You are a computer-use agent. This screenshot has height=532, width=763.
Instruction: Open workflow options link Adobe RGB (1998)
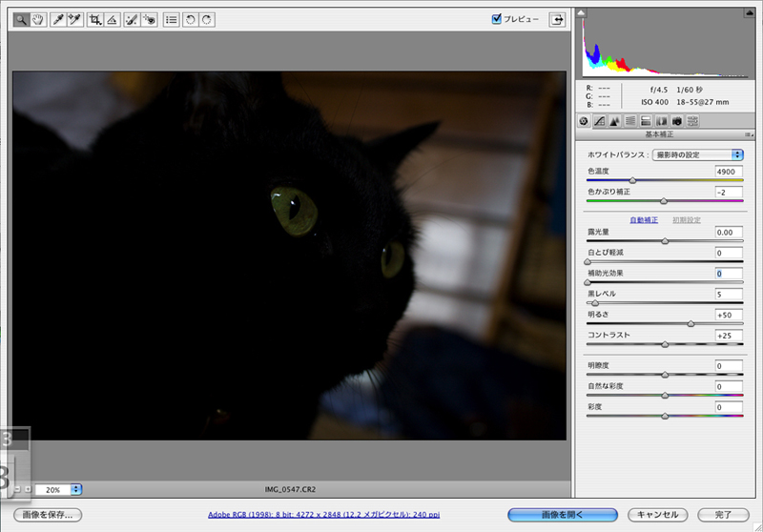click(x=323, y=515)
